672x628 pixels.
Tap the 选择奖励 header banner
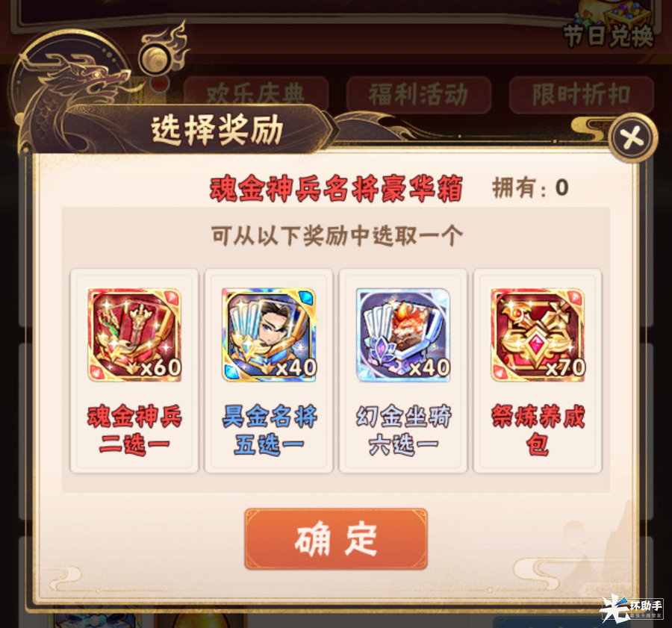pos(217,129)
